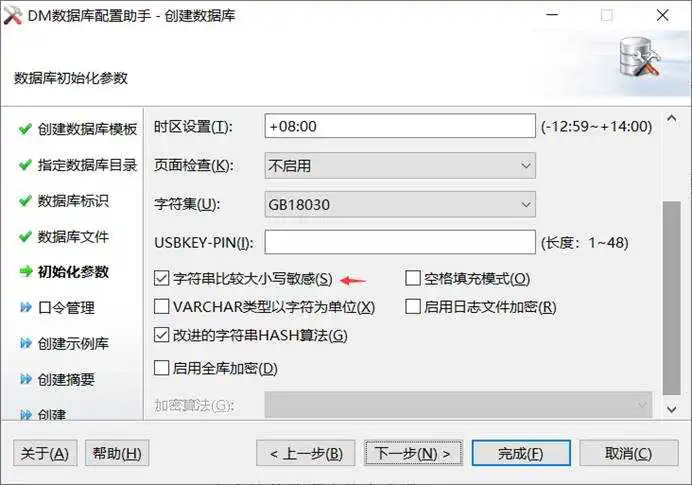
Task: Click the (长度: 1~48) hint text
Action: click(x=585, y=242)
